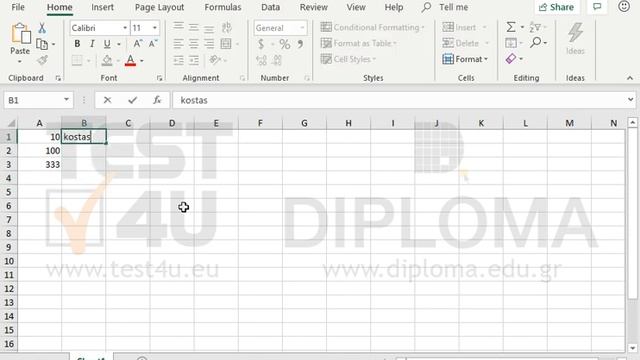Open the Comments speech bubble

click(x=597, y=7)
